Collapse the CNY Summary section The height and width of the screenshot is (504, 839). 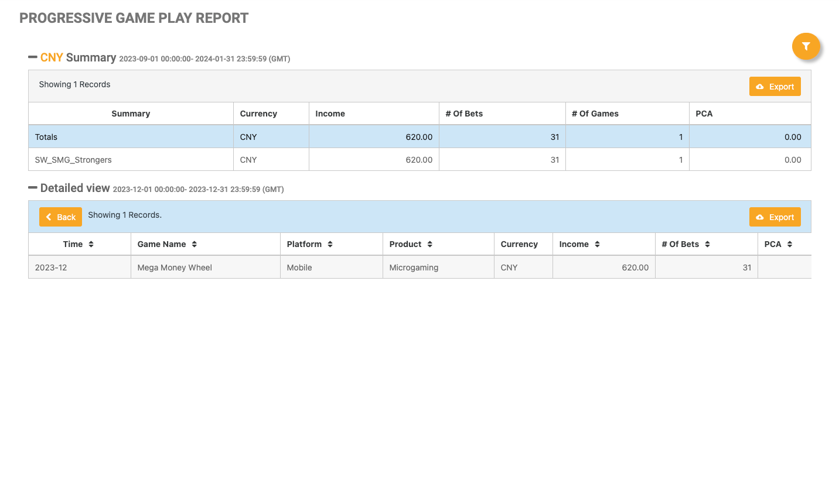pos(33,57)
